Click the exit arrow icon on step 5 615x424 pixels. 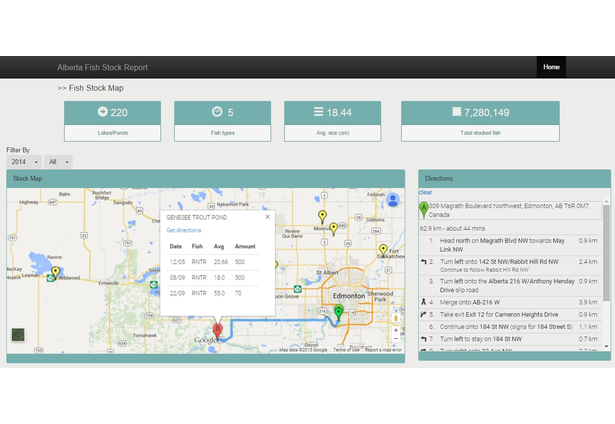click(424, 314)
